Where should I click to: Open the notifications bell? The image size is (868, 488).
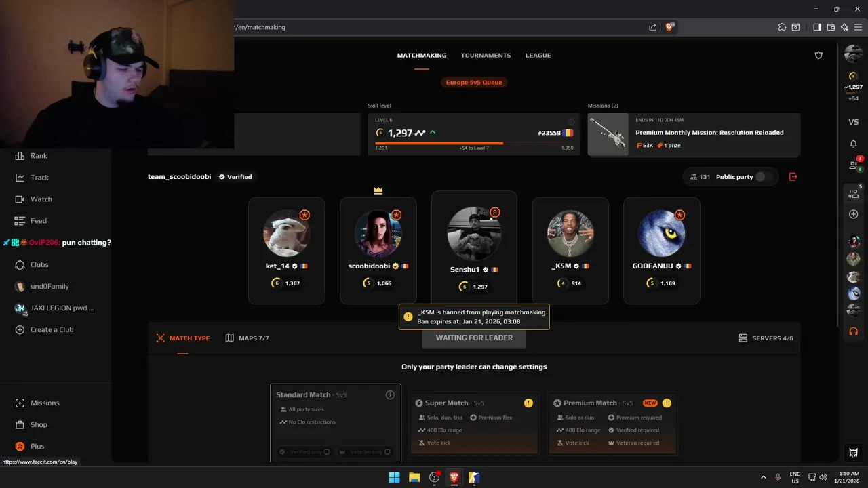pyautogui.click(x=853, y=144)
